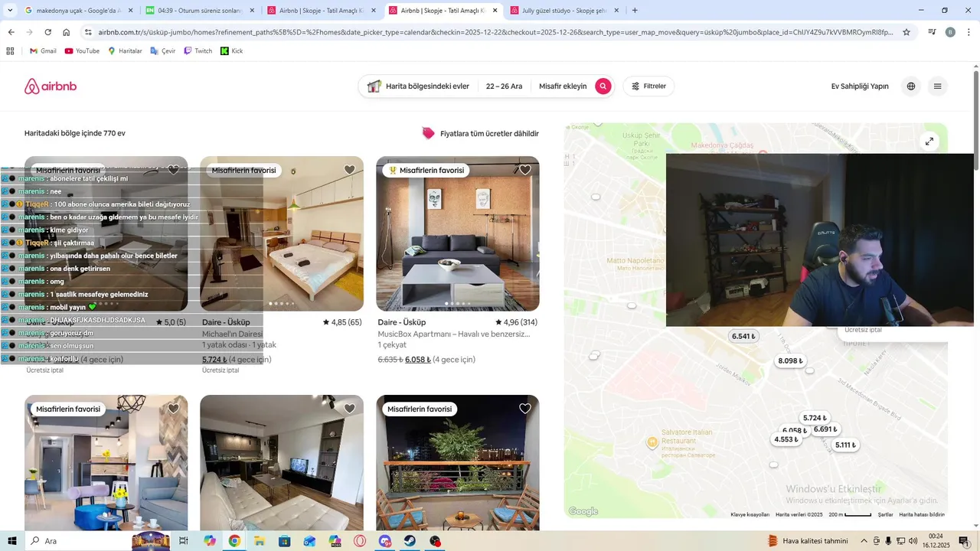Open the Windows Start menu

(x=12, y=541)
